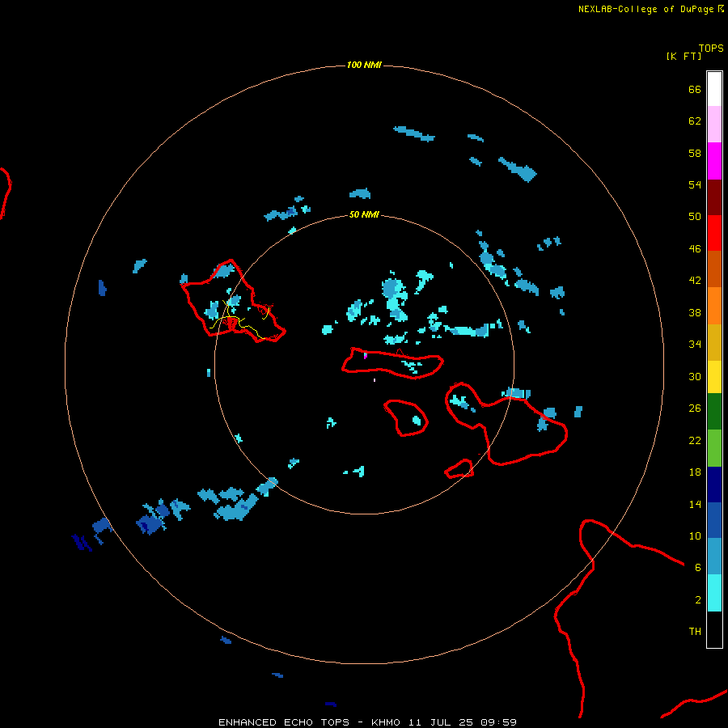This screenshot has width=728, height=728.
Task: Click the dark green legend swatch
Action: pos(714,412)
